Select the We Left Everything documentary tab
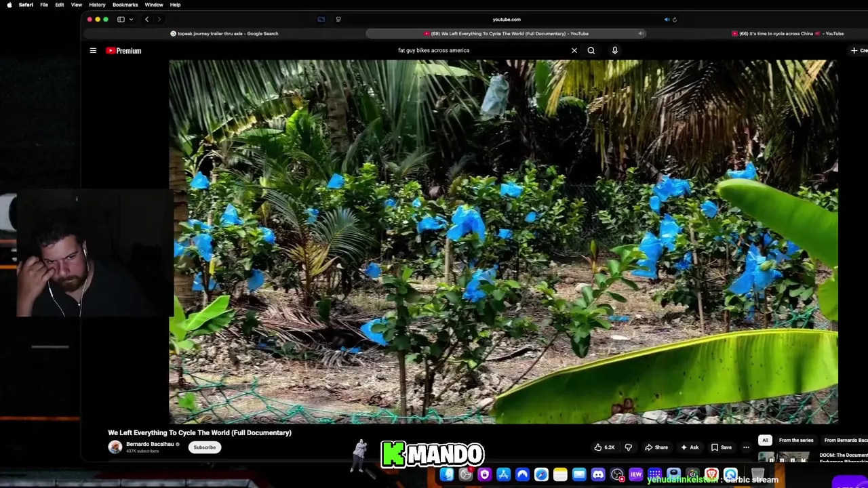This screenshot has width=868, height=488. click(x=506, y=33)
